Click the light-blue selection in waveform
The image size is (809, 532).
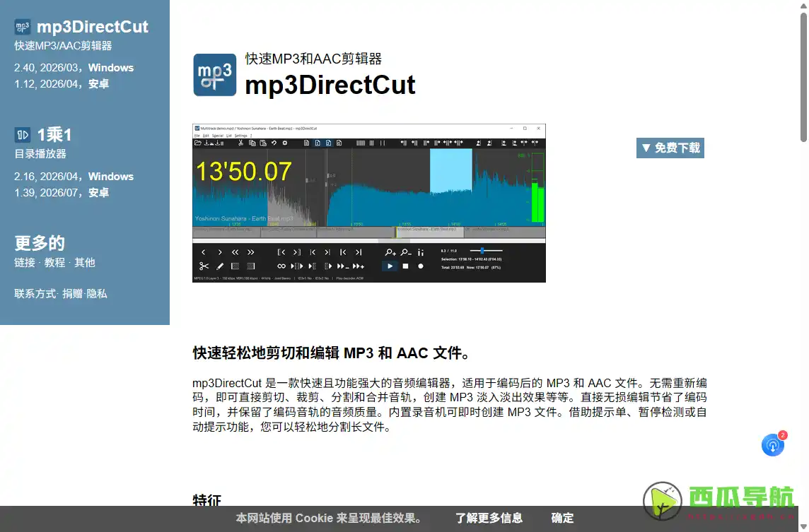[451, 171]
